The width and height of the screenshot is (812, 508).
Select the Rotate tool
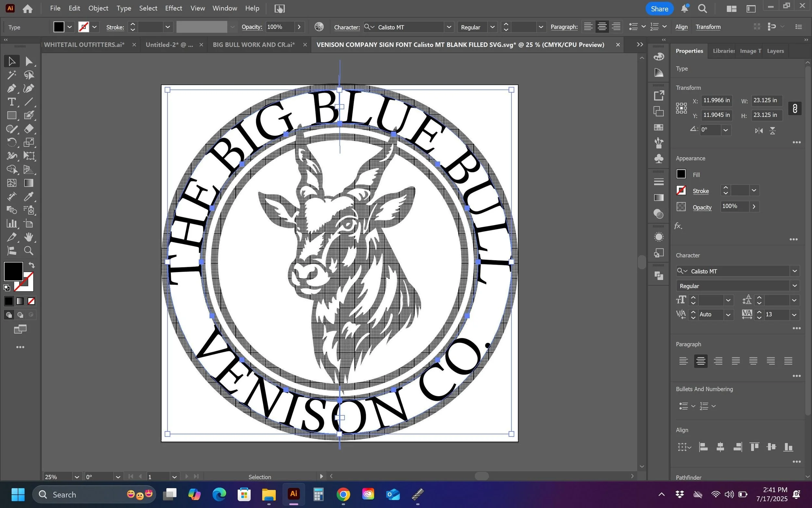click(11, 142)
